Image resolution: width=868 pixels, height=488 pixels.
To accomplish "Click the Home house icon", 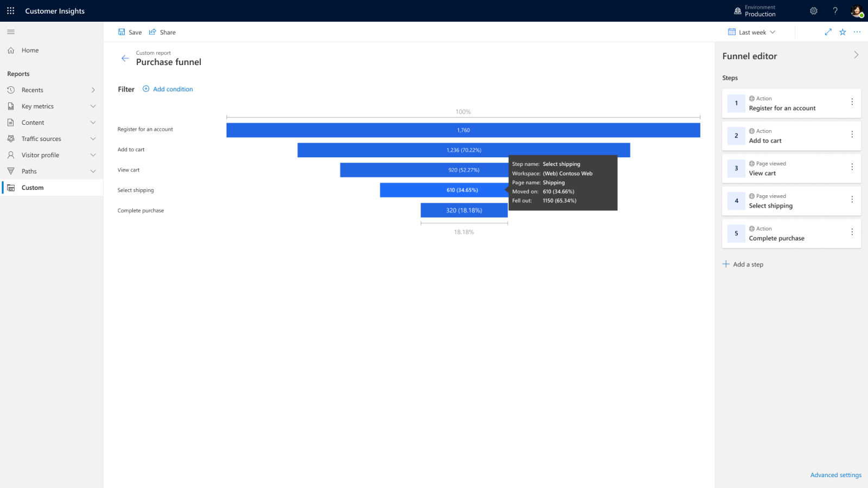I will pos(11,50).
